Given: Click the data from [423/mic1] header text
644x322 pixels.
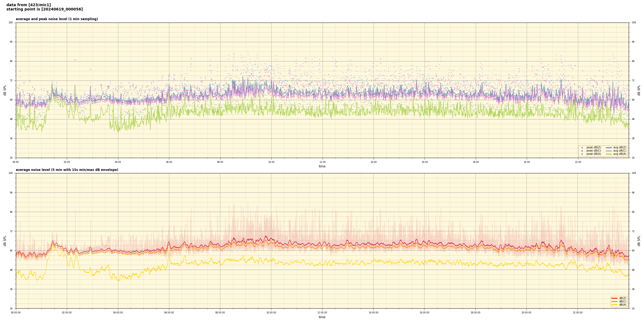Looking at the screenshot, I should tap(29, 5).
